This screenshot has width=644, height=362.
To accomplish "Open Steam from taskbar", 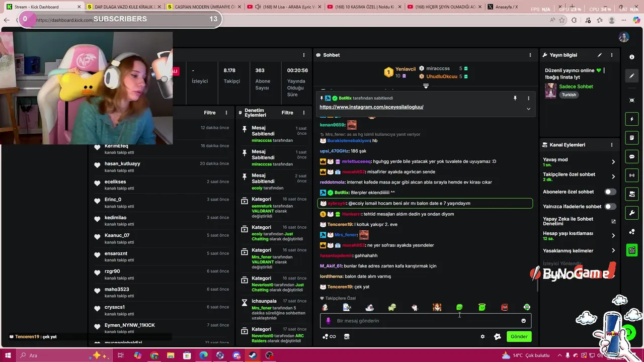I will point(253,355).
